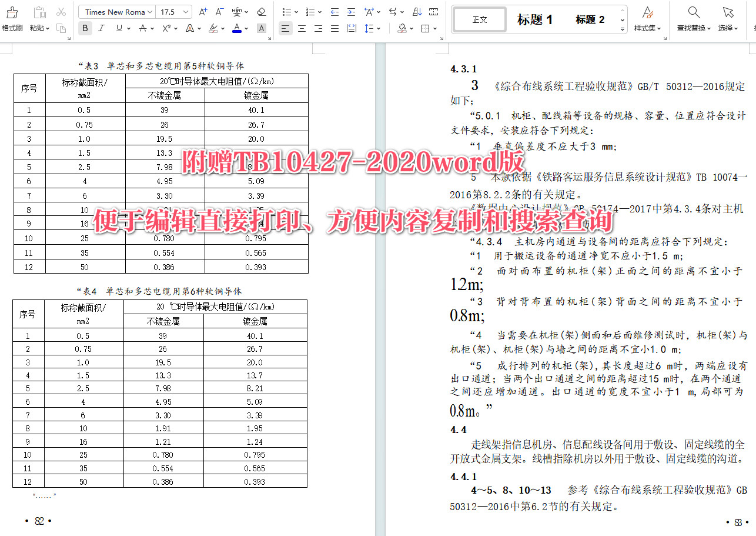Apply paragraph shading fill bucket

(x=402, y=28)
